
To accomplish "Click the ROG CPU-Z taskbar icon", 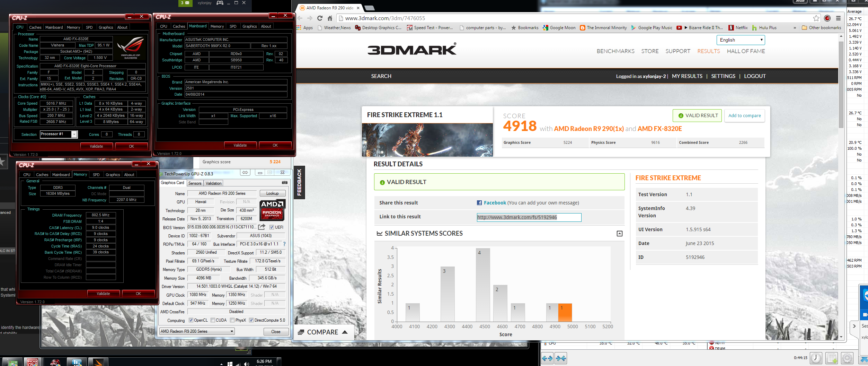I will pos(33,362).
